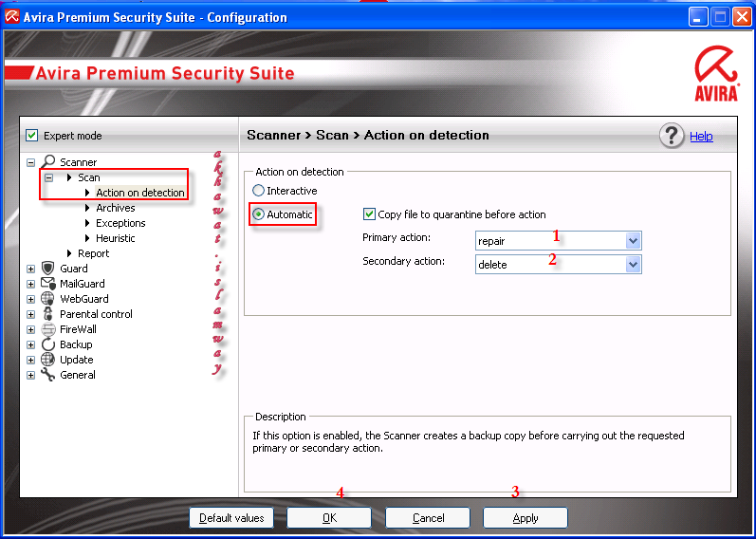Expand the Guard tree node

pyautogui.click(x=31, y=269)
